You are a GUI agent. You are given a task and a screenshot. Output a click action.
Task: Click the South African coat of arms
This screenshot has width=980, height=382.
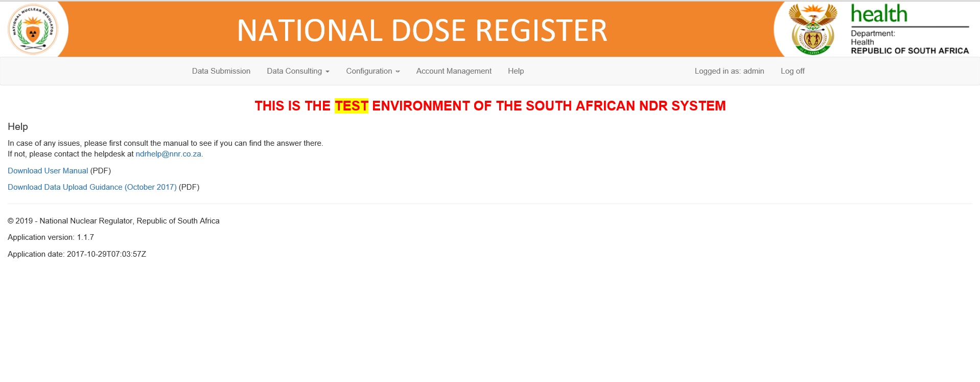click(x=812, y=30)
